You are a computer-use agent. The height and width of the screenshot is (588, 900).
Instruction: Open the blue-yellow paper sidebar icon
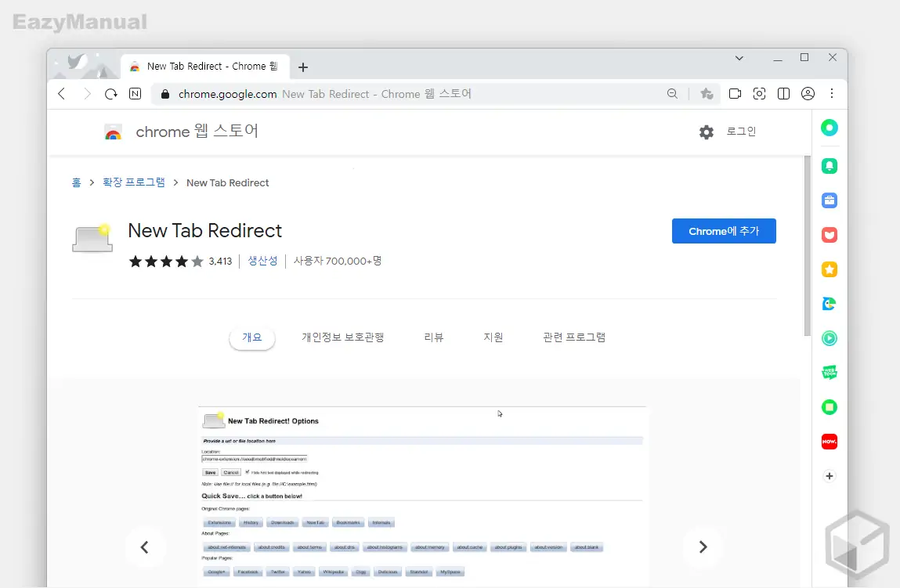point(830,304)
